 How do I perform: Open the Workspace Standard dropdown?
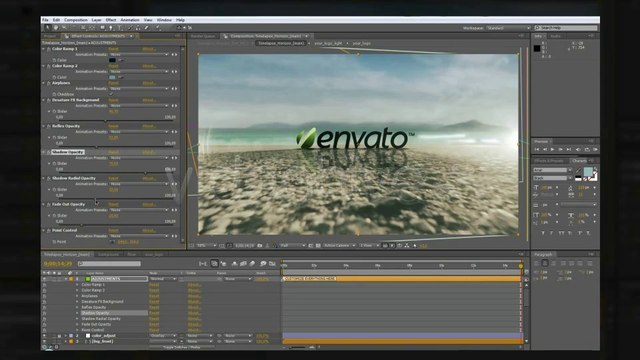tap(508, 28)
